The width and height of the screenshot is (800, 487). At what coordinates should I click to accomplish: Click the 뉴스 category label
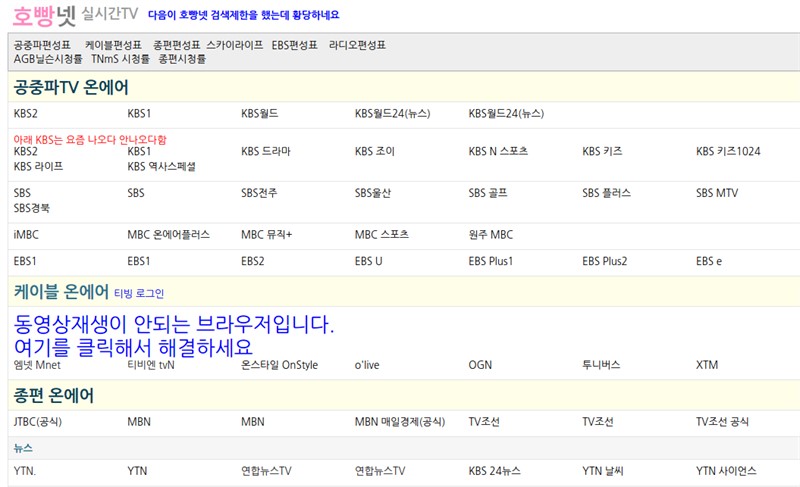click(23, 448)
